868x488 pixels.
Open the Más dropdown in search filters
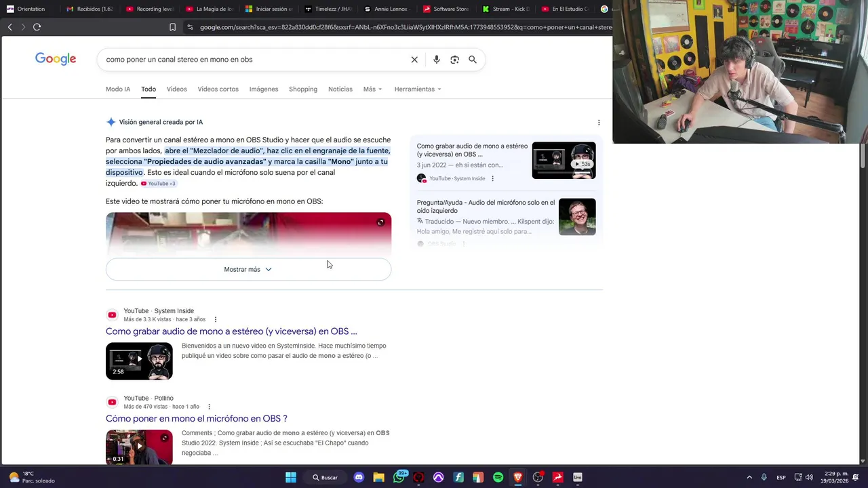372,89
